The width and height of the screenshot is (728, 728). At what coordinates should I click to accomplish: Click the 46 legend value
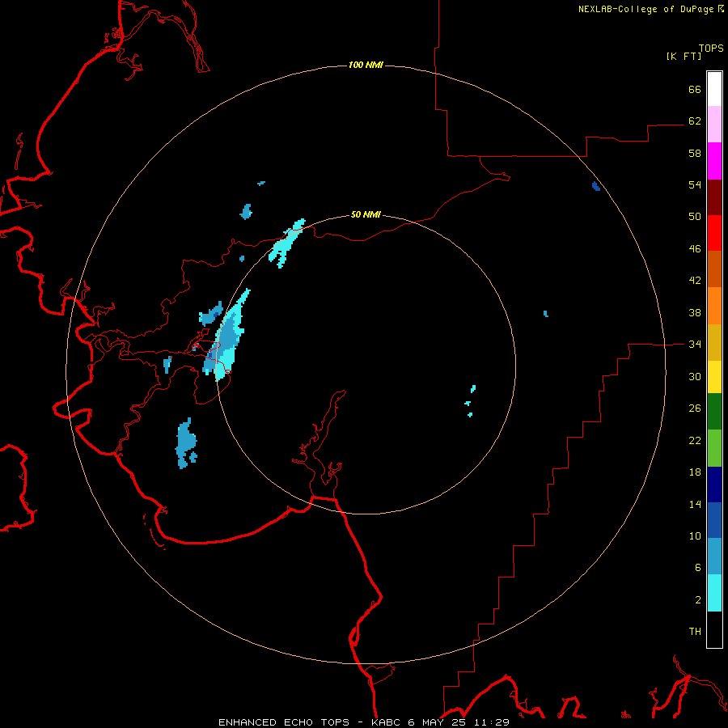695,249
